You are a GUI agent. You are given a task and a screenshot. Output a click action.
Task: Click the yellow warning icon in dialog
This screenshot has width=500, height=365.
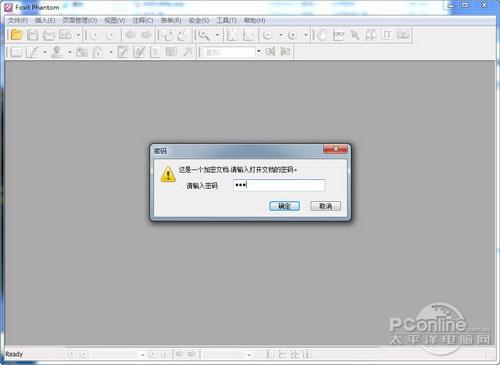coord(168,174)
